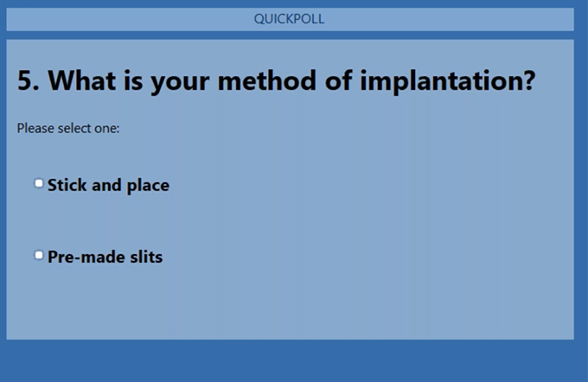Click the QUICKPOLL header title
Image resolution: width=588 pixels, height=382 pixels.
pyautogui.click(x=289, y=19)
